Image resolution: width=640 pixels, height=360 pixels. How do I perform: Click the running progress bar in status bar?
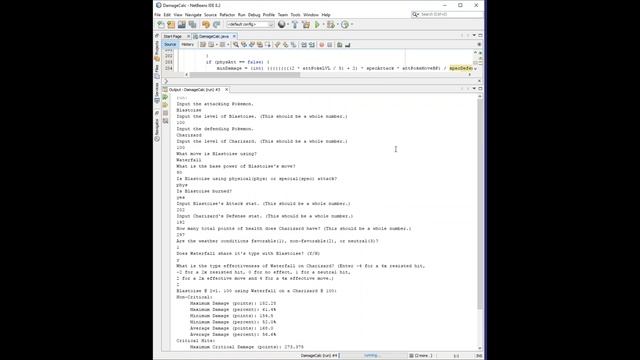371,356
